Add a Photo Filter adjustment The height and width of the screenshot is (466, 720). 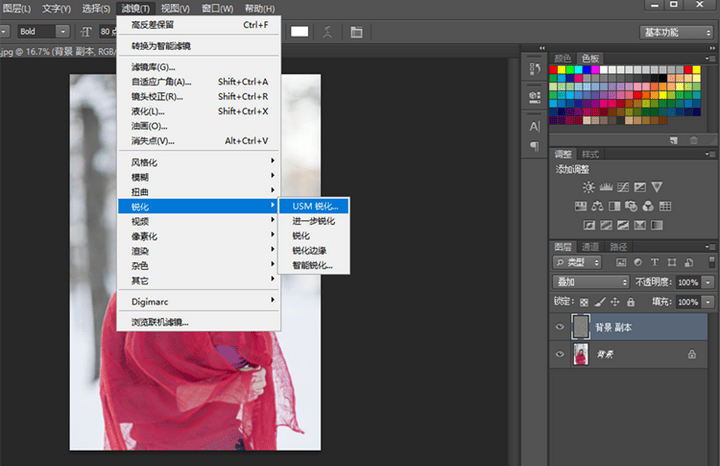click(x=631, y=206)
